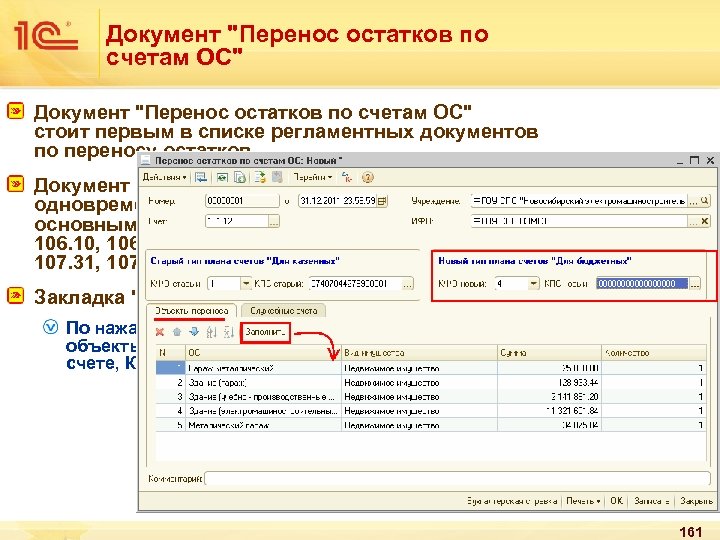
Task: Click the Номер input field
Action: [242, 201]
